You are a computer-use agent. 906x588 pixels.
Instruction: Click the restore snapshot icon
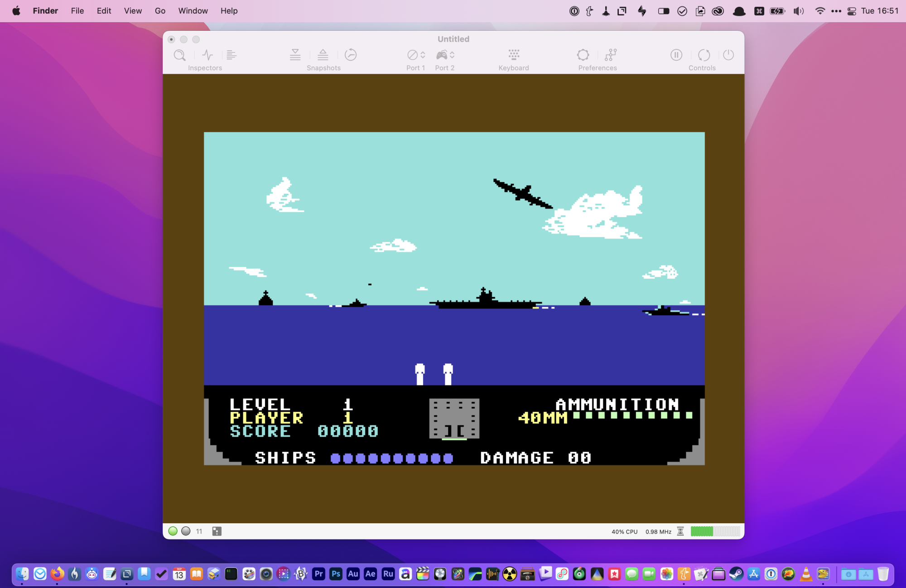click(x=323, y=55)
